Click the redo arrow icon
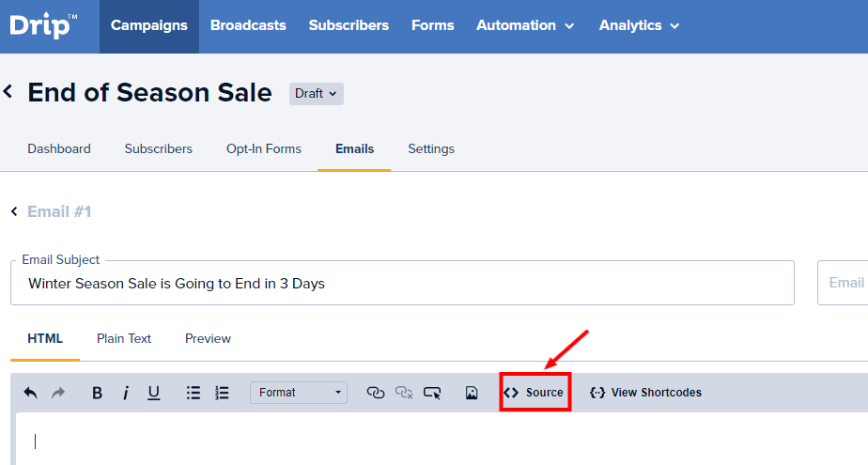This screenshot has height=465, width=868. pos(58,393)
